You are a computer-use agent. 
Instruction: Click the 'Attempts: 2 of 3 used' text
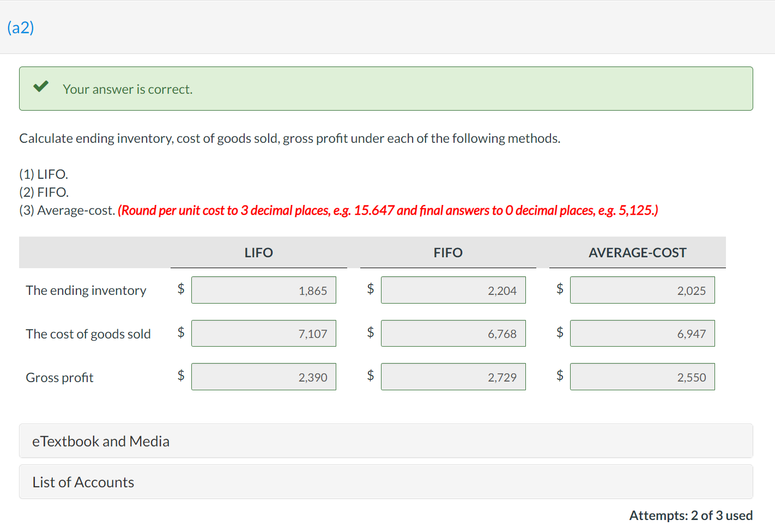click(691, 516)
